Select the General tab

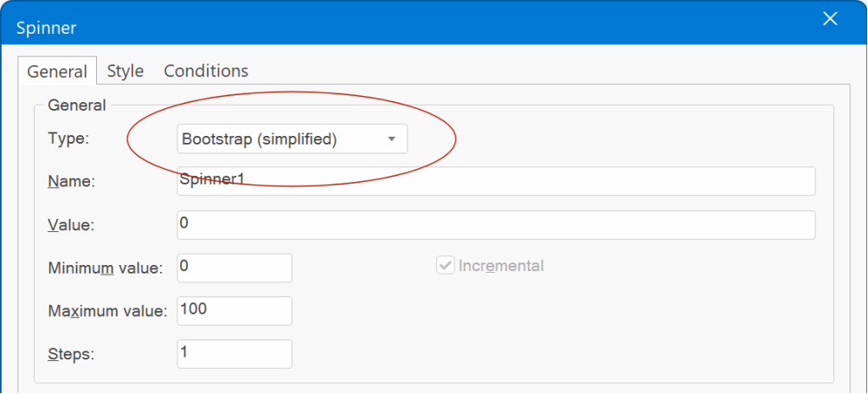point(57,71)
